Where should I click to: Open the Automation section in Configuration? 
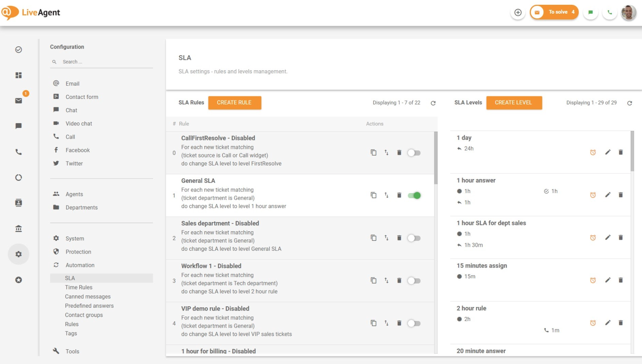pyautogui.click(x=80, y=265)
